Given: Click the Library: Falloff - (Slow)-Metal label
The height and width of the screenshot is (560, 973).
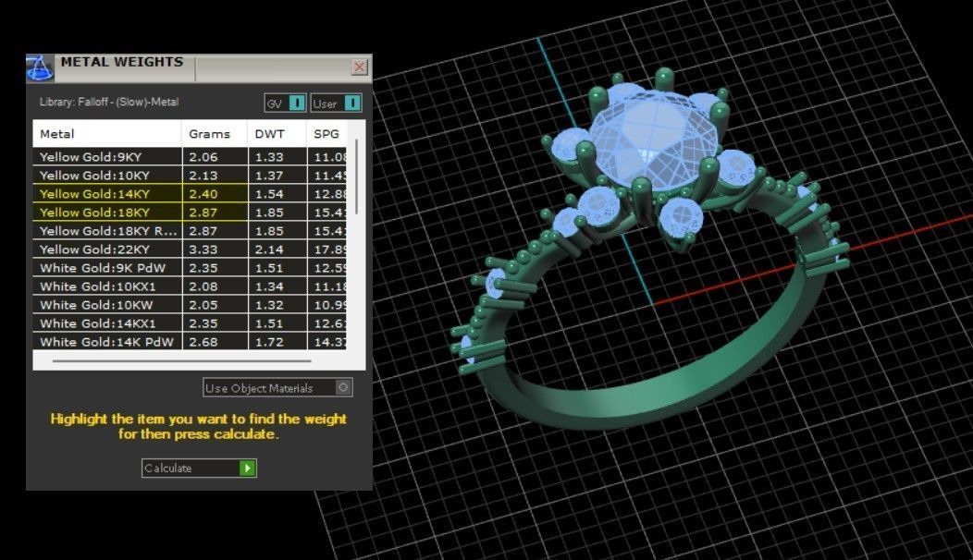Looking at the screenshot, I should 109,102.
